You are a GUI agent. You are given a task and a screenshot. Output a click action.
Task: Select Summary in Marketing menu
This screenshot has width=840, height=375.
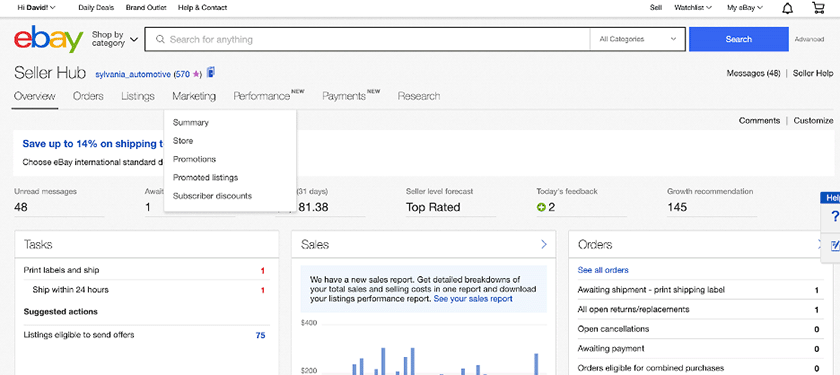pyautogui.click(x=191, y=123)
